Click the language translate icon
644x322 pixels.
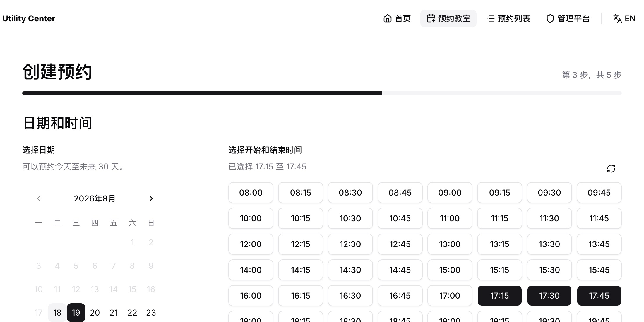pyautogui.click(x=617, y=18)
